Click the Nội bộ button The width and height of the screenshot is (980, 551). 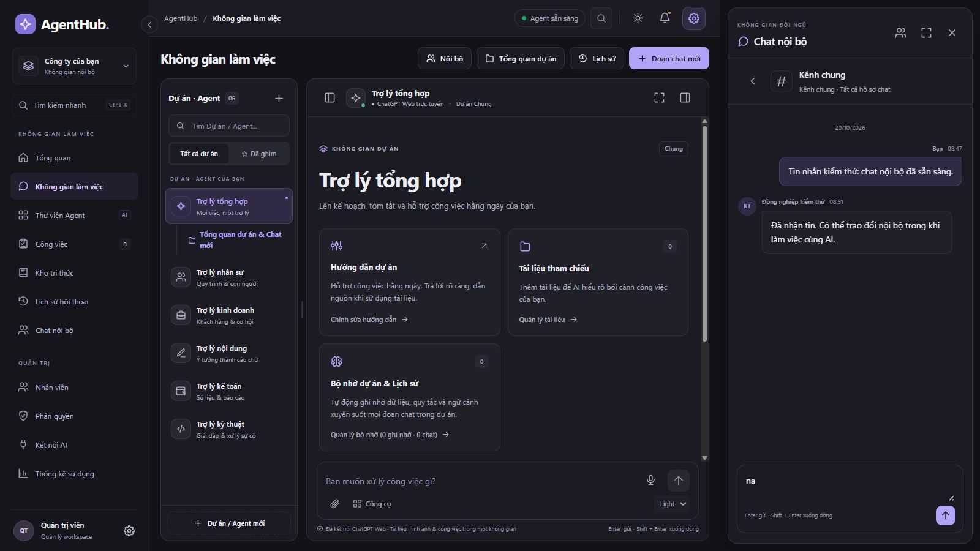click(445, 59)
